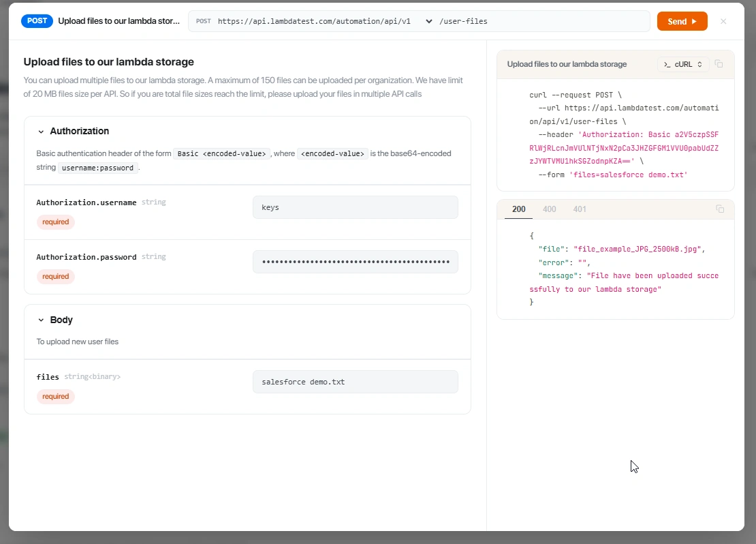Copy the cURL request code

(x=719, y=63)
